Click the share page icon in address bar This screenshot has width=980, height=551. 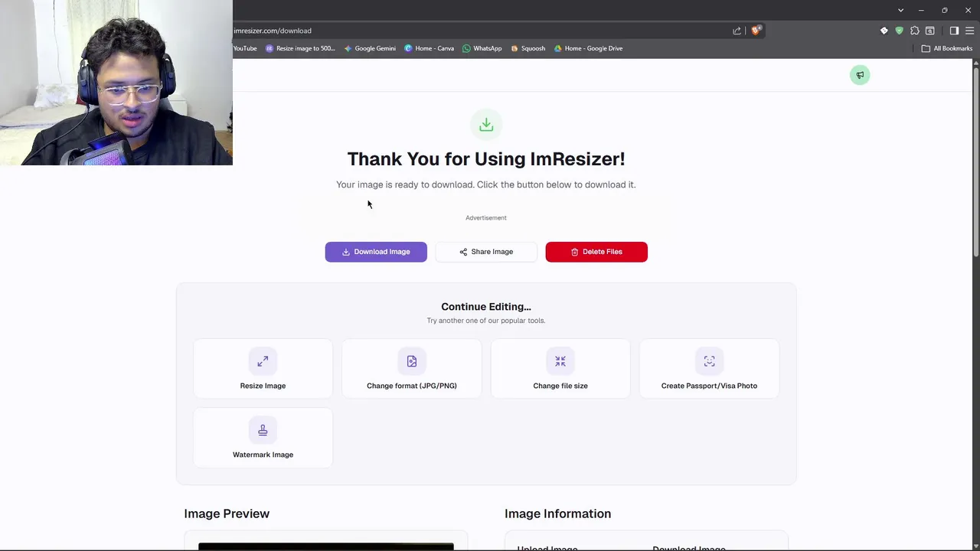737,31
